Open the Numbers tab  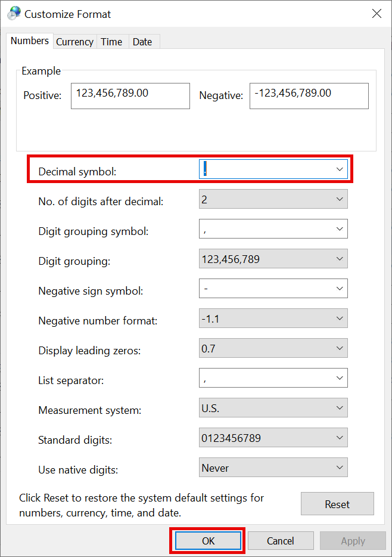tap(30, 41)
